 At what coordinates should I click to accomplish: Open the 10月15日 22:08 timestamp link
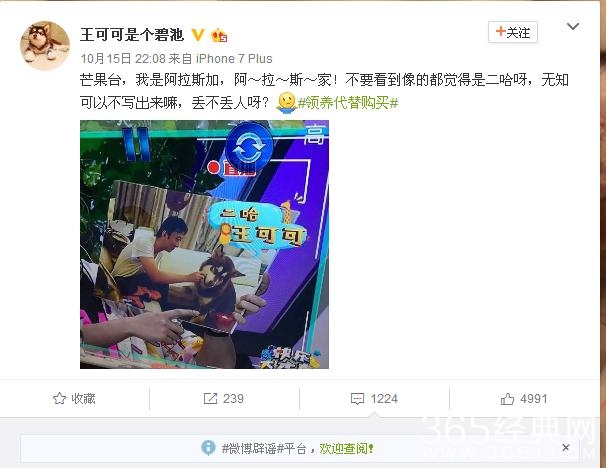pos(123,58)
